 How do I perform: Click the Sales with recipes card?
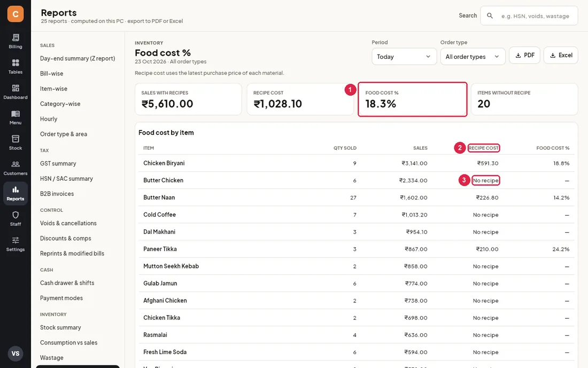click(188, 99)
